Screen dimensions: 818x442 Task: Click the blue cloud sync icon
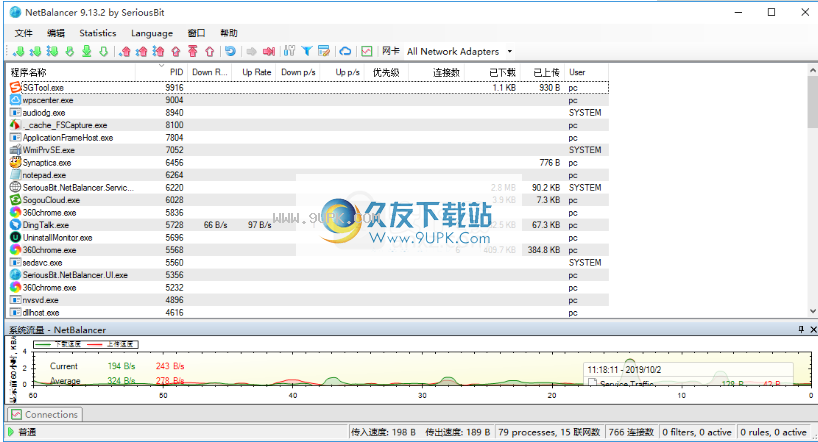click(345, 51)
